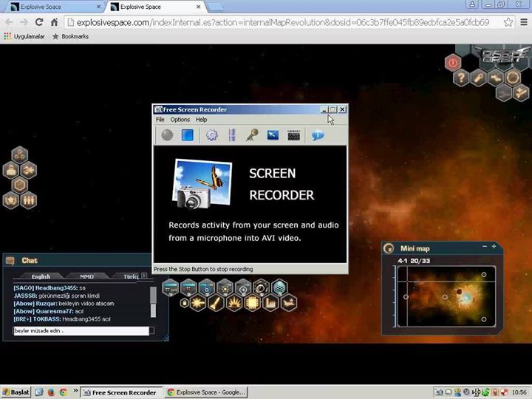
Task: Click the taskbar clock showing 10:56
Action: pos(519,392)
